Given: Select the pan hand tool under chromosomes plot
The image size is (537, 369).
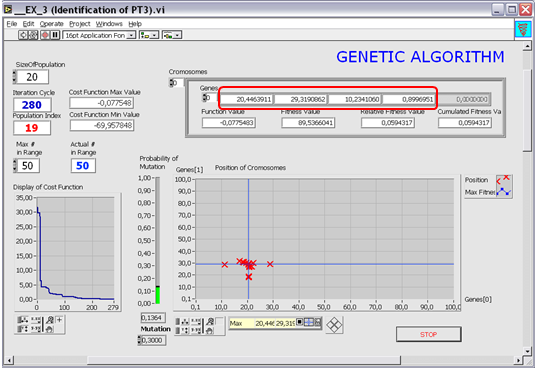Looking at the screenshot, I should tap(210, 331).
